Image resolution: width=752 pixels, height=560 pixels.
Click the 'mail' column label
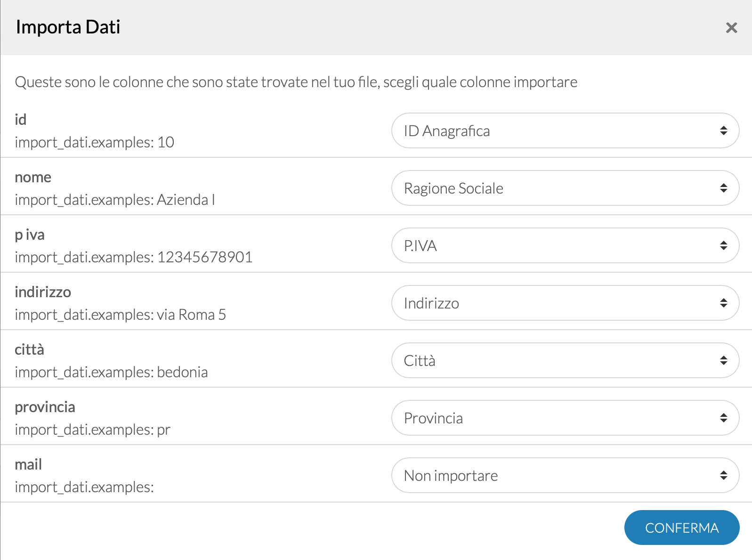tap(28, 464)
